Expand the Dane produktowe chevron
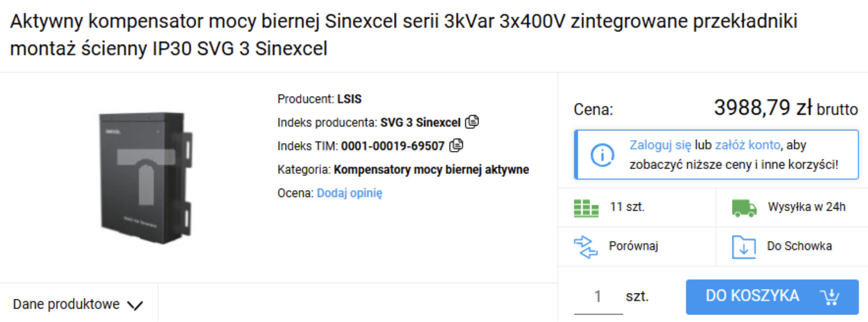 [135, 305]
